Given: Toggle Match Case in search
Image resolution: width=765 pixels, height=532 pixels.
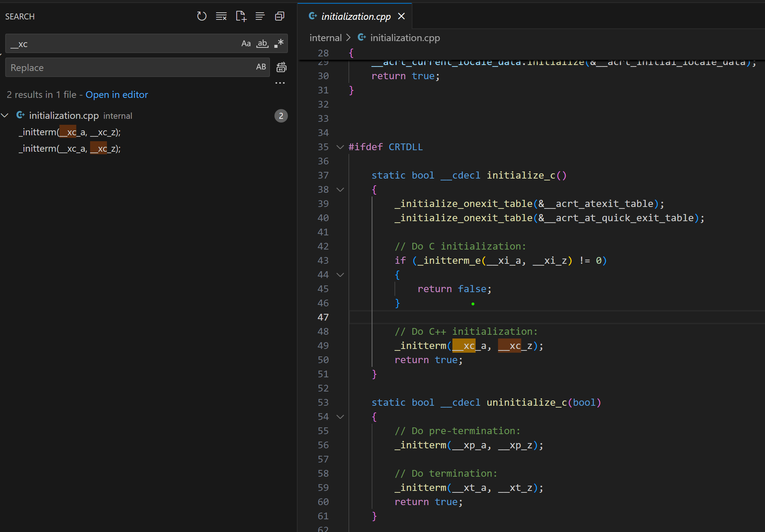Looking at the screenshot, I should pyautogui.click(x=246, y=43).
